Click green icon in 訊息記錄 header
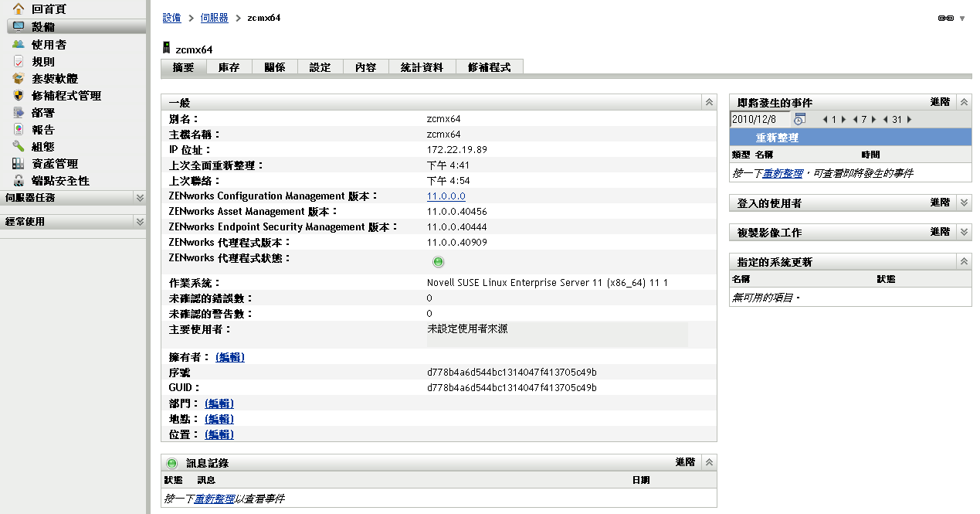The height and width of the screenshot is (514, 980). coord(172,463)
